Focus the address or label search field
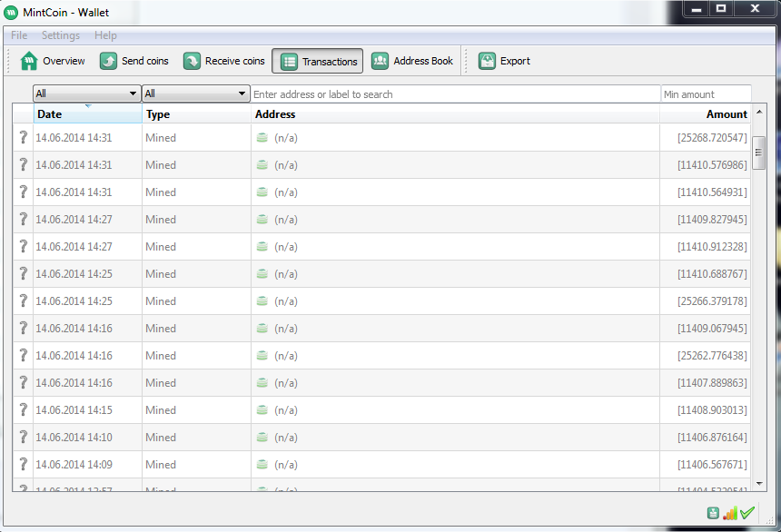This screenshot has height=532, width=781. tap(456, 94)
